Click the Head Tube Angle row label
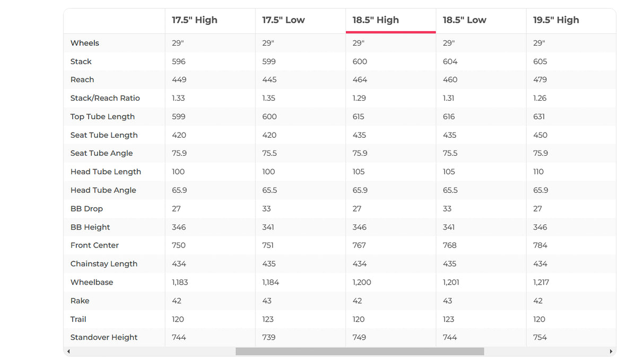 click(103, 190)
